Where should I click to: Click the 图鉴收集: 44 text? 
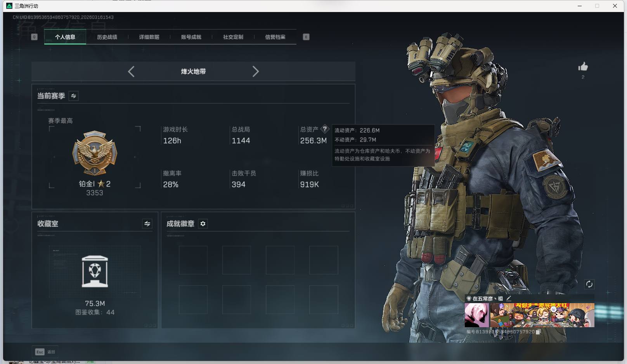pos(95,312)
